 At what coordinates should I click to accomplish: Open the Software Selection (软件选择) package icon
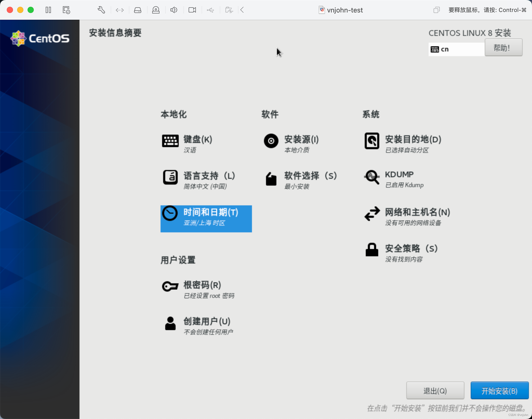click(x=271, y=179)
